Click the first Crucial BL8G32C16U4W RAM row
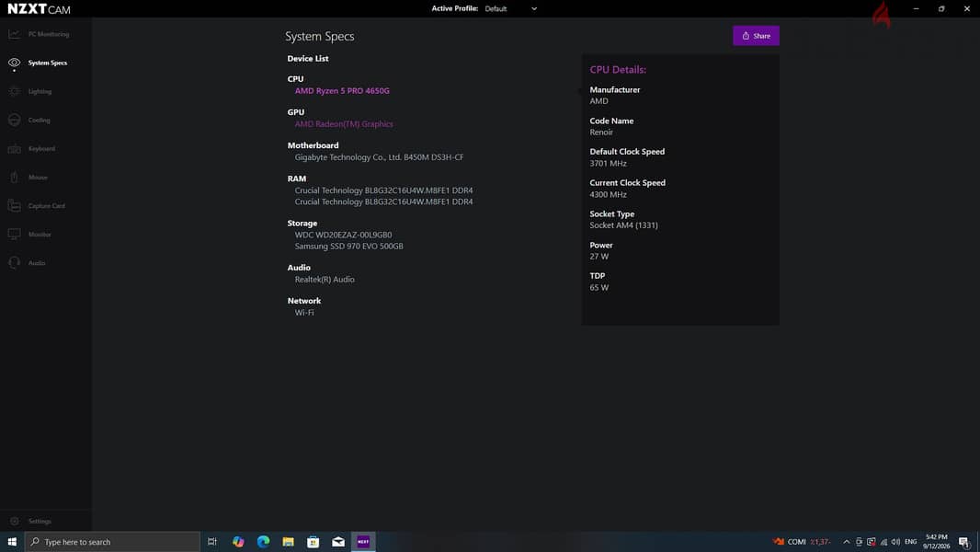The height and width of the screenshot is (552, 980). click(383, 190)
